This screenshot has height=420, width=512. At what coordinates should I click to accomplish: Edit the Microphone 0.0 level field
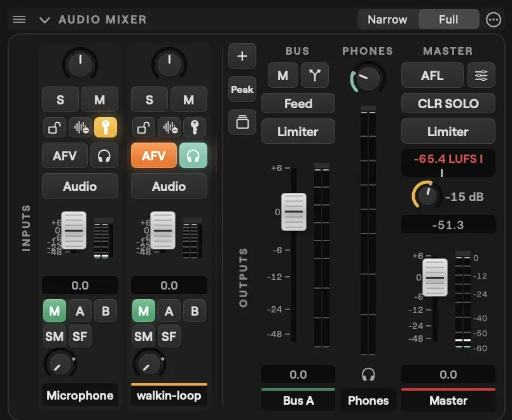[x=80, y=286]
